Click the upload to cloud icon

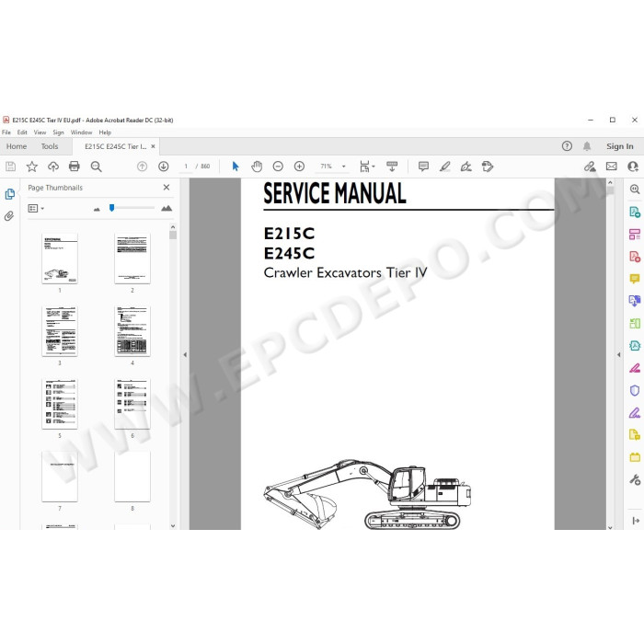[53, 167]
